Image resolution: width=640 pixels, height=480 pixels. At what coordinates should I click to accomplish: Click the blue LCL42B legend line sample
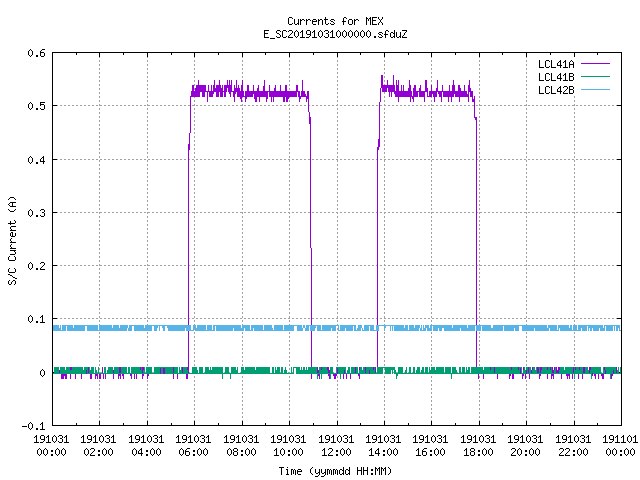point(595,90)
